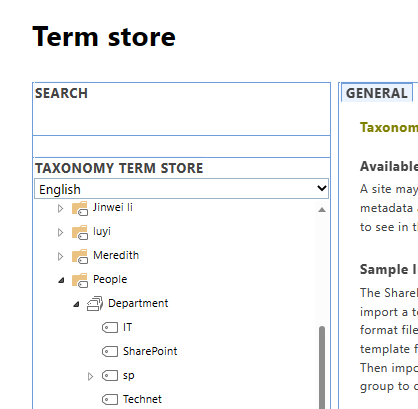Expand the Jinwei li group node
Viewport: 418px width, 409px height.
(60, 209)
